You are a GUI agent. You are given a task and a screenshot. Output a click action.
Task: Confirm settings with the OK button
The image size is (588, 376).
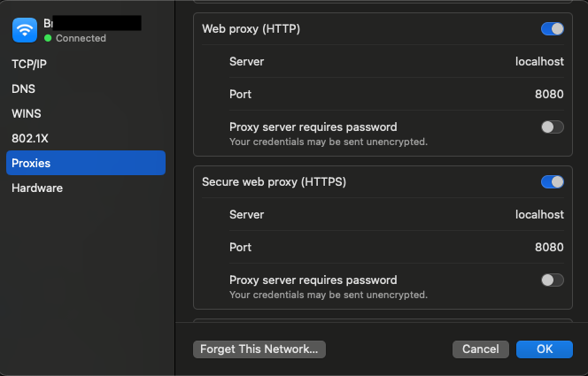pos(544,349)
